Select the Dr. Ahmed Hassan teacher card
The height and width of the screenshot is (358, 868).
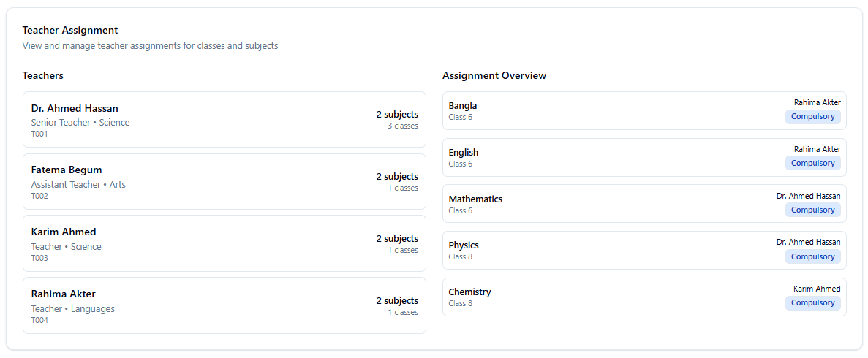click(x=224, y=120)
